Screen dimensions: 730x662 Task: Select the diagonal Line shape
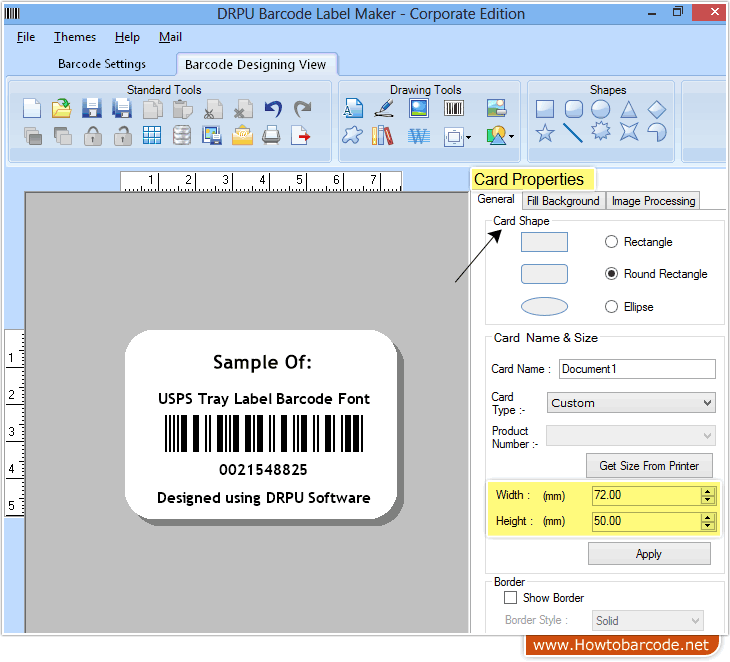[573, 133]
